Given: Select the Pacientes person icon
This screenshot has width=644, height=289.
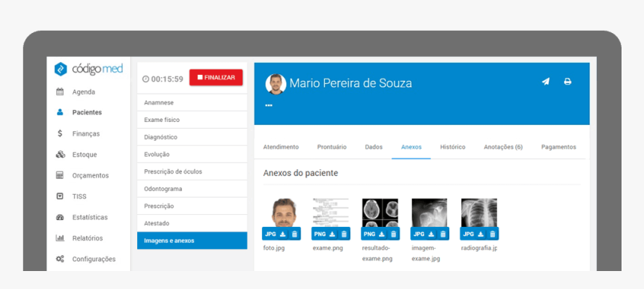Looking at the screenshot, I should 60,112.
